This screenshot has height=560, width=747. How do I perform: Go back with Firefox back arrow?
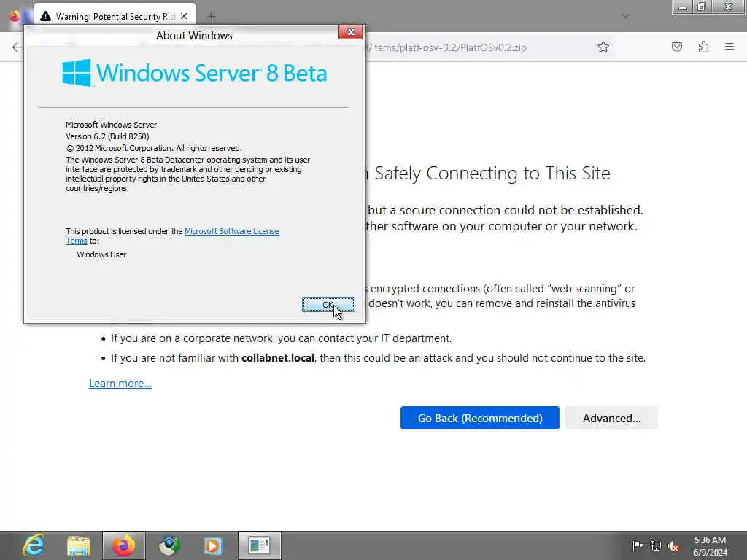(x=17, y=47)
